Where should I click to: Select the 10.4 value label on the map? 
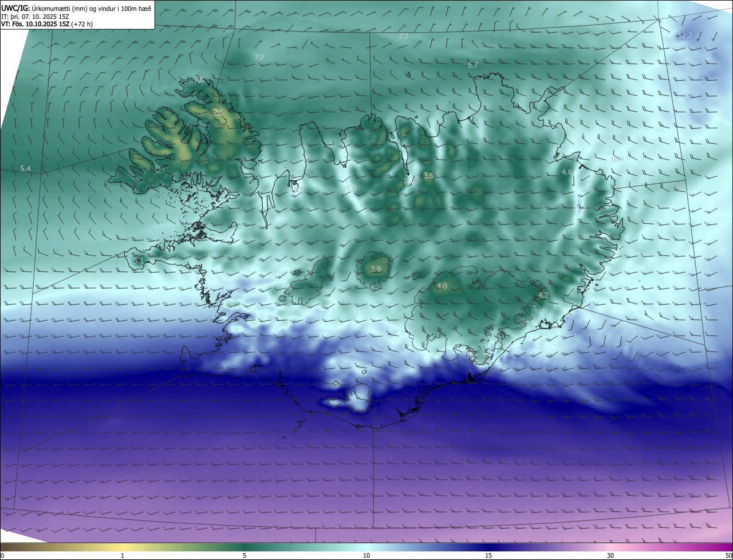(x=617, y=159)
